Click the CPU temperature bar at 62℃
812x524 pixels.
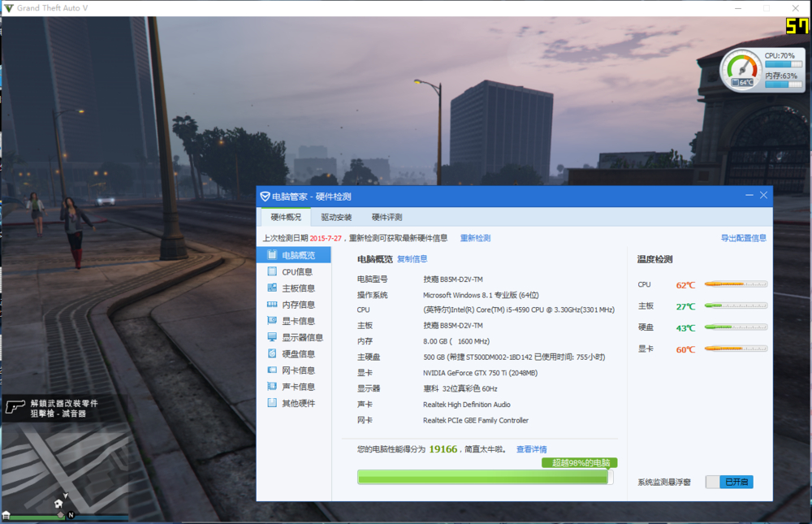(x=736, y=284)
